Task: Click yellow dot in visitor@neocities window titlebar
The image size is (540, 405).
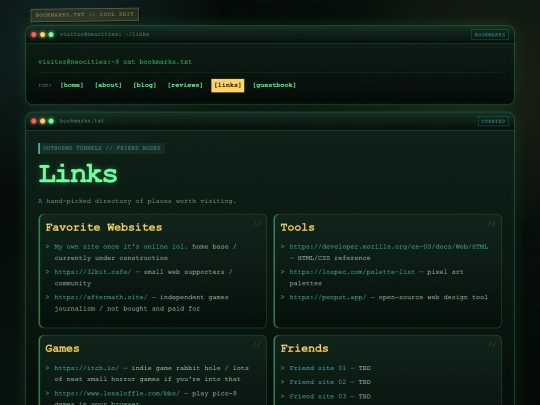Action: tap(42, 34)
